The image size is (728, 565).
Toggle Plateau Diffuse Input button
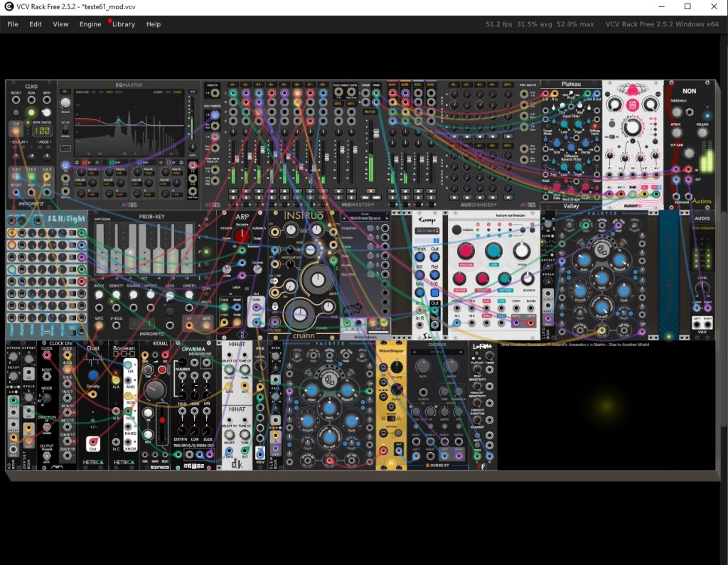coord(595,126)
